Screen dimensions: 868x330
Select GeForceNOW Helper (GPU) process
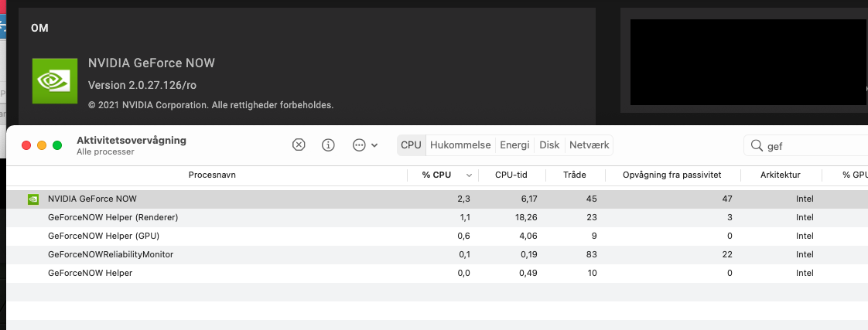point(437,236)
